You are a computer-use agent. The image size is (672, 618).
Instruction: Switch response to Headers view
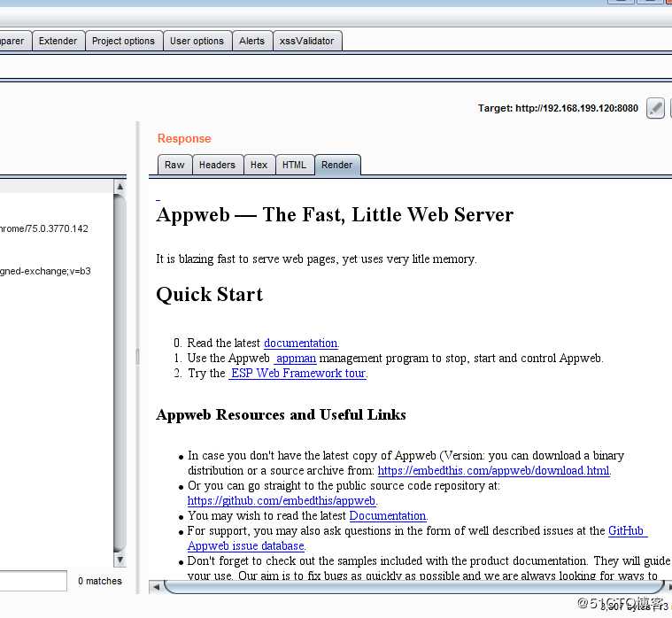click(217, 165)
